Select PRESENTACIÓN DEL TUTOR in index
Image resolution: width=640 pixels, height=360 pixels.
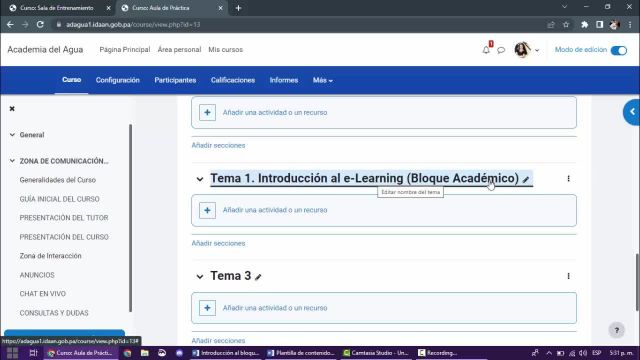pos(64,218)
